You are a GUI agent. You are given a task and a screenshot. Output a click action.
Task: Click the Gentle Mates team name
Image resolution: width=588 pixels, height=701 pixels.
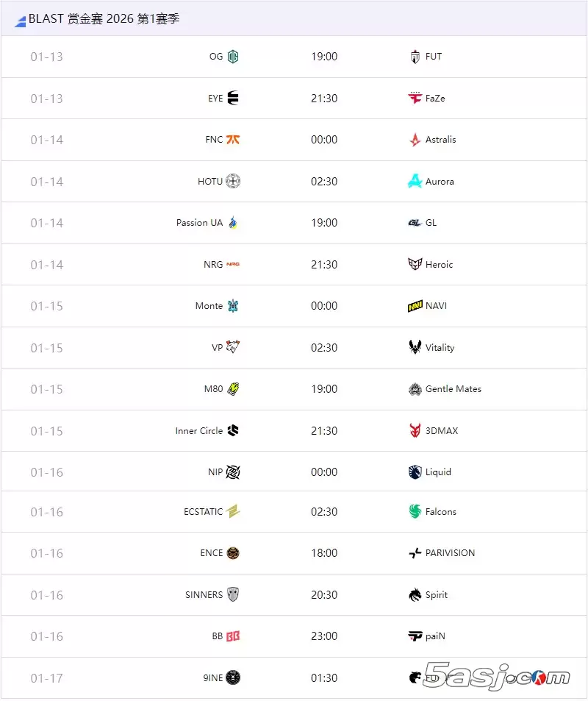pos(453,389)
